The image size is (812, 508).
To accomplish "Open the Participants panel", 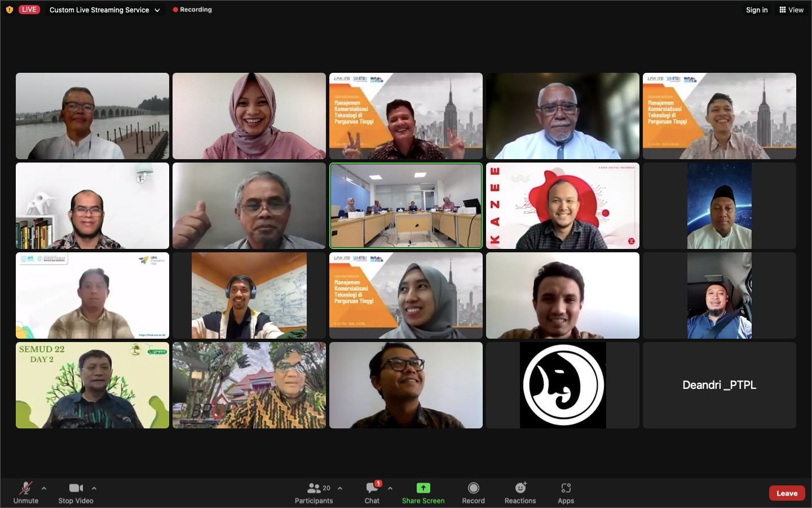I will [314, 492].
